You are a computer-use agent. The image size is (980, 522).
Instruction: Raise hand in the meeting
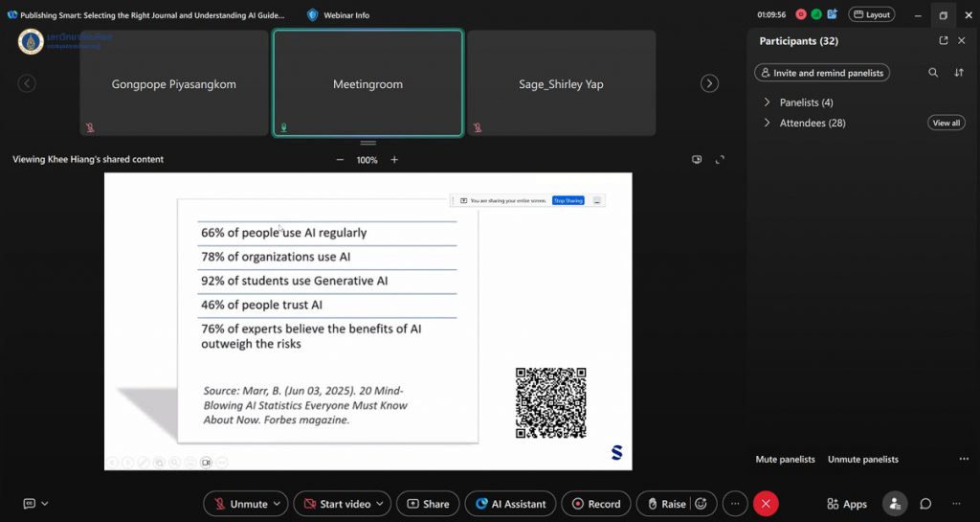(x=666, y=504)
